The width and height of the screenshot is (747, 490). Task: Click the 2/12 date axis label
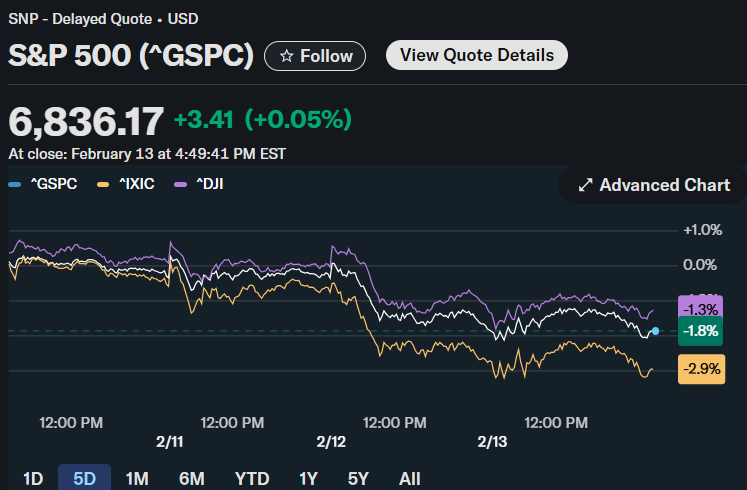[331, 442]
